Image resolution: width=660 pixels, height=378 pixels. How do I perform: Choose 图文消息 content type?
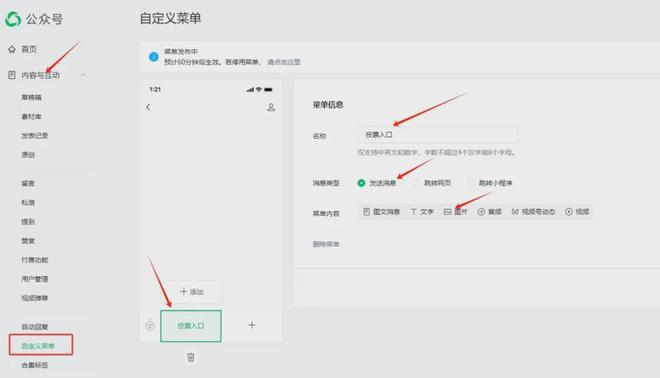[381, 212]
